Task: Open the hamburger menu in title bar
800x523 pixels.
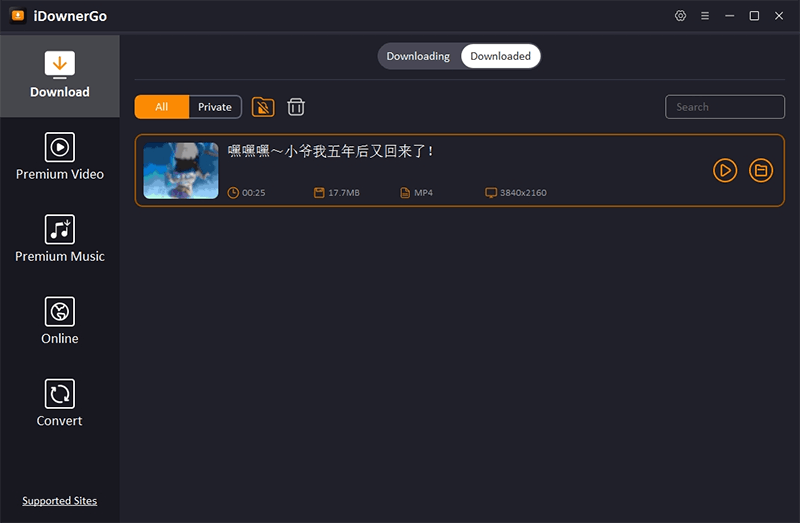Action: (x=705, y=16)
